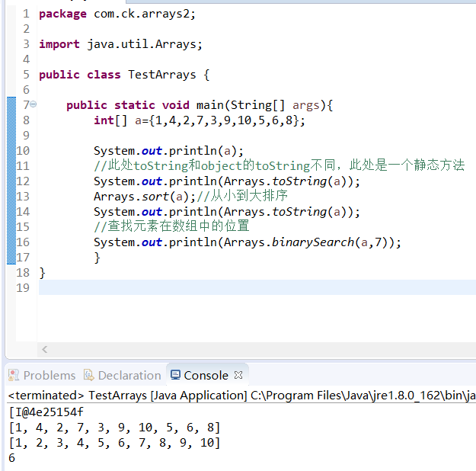
Task: Click console output line with sorted array
Action: pyautogui.click(x=114, y=443)
